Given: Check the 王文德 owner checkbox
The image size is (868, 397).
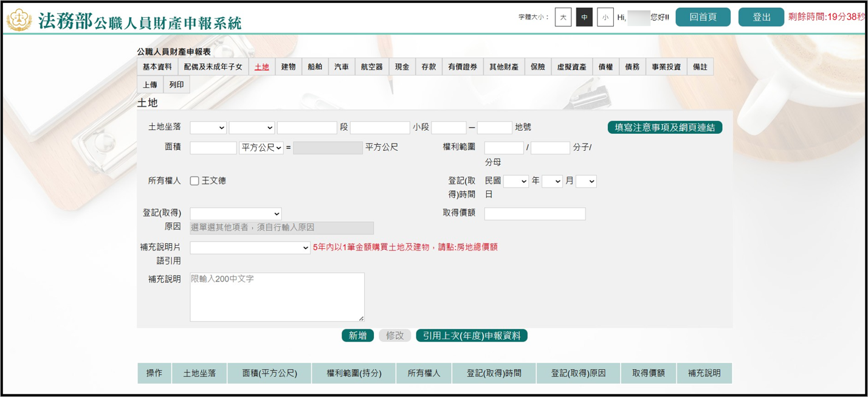Looking at the screenshot, I should (195, 181).
